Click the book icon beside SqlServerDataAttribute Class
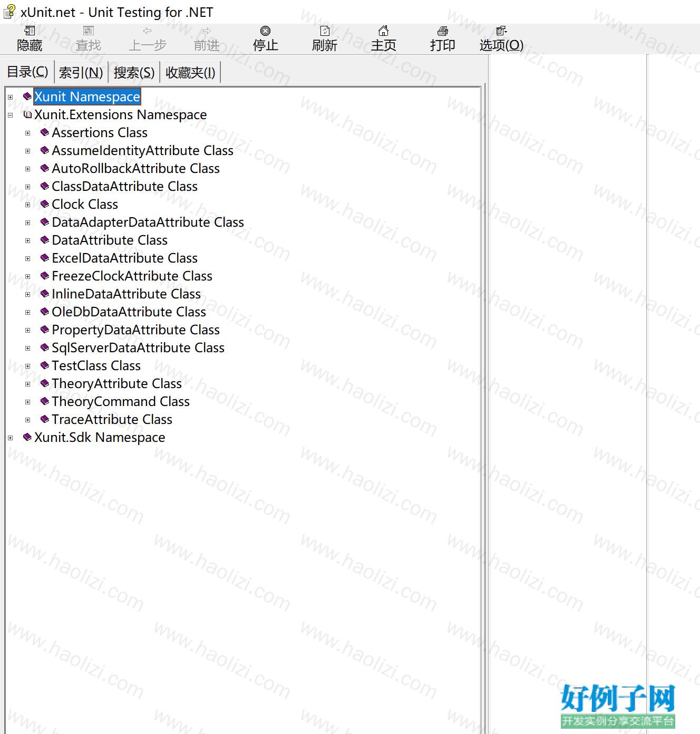Screen dimensions: 700x734 45,347
